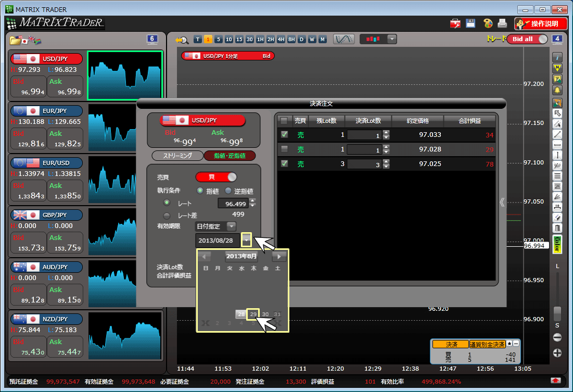Select the 5-minute timeframe button
573x392 pixels.
(219, 40)
